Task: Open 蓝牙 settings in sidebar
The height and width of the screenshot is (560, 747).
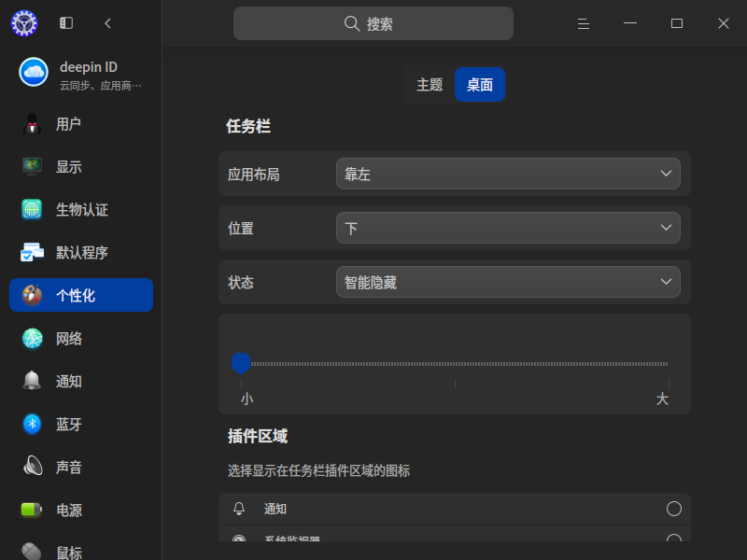Action: [x=81, y=424]
